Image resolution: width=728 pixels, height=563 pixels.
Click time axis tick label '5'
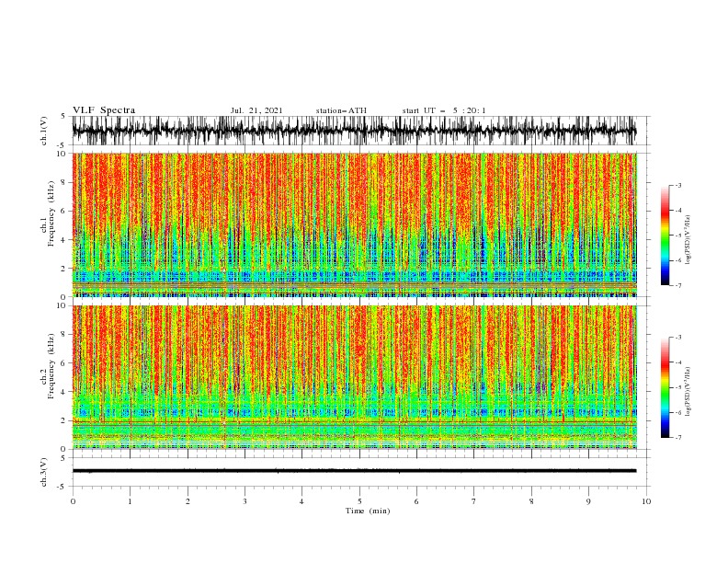click(x=359, y=501)
